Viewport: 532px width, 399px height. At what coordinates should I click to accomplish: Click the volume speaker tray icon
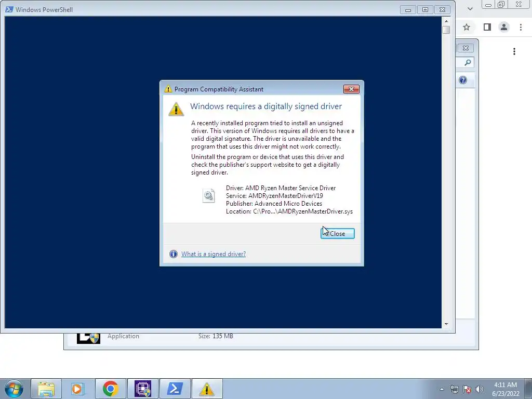[x=480, y=389]
